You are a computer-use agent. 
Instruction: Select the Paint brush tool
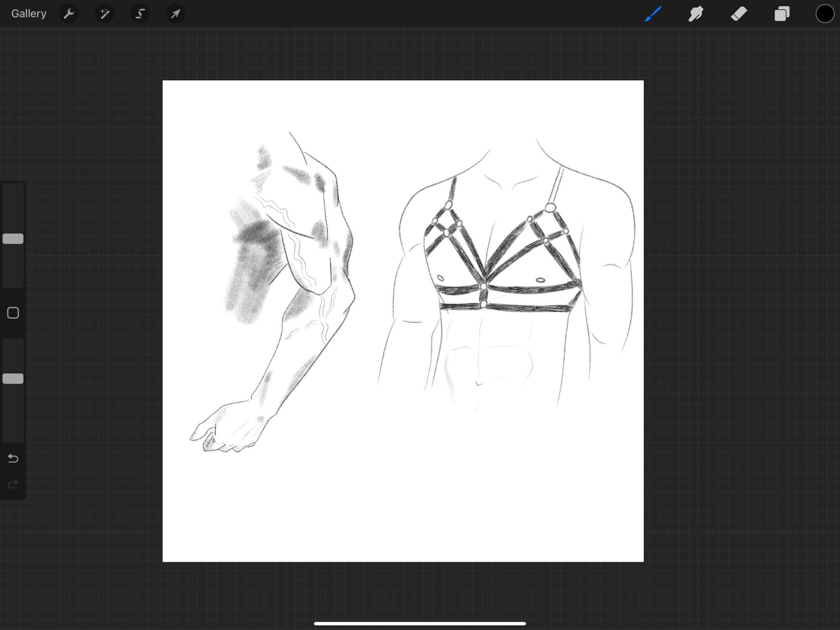[653, 14]
